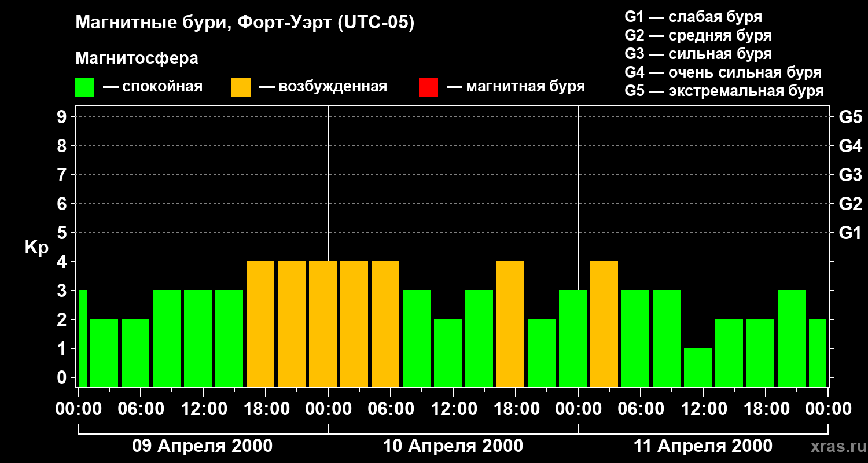Select the chart title "Магнитные бури, Форт-Уэрт (UTC-05)"
868x463 pixels.
[245, 23]
